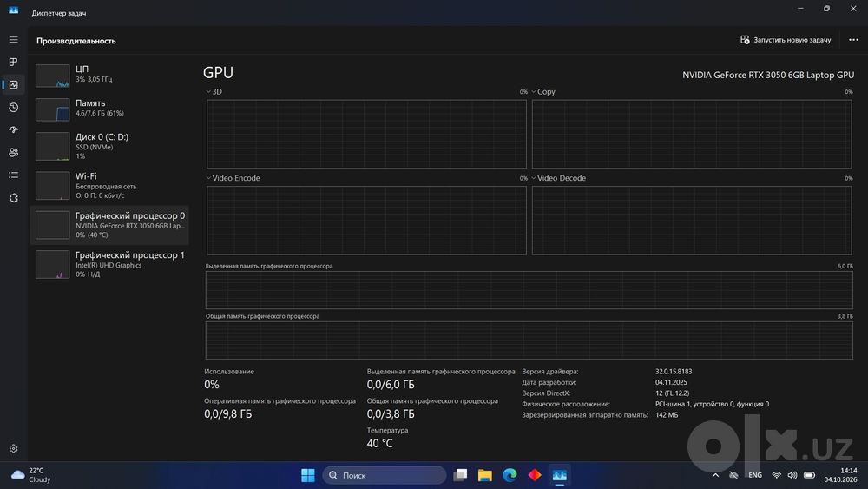Select the ЦП performance item
This screenshot has width=868, height=489.
(x=109, y=76)
